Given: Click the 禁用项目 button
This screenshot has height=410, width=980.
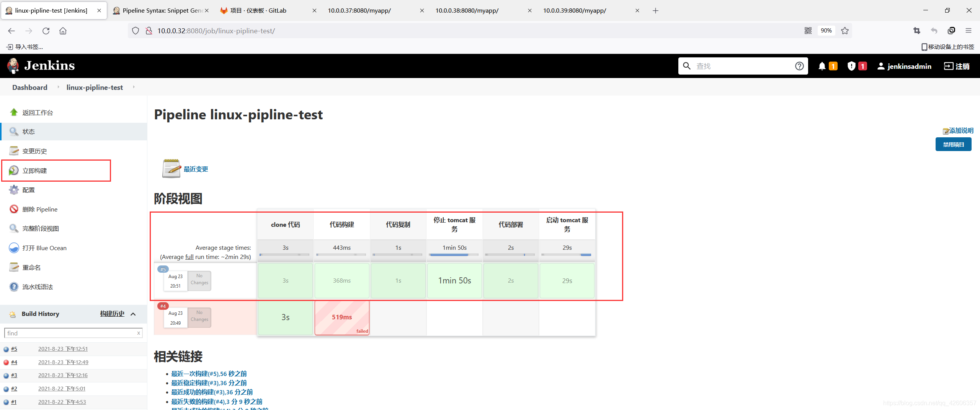Looking at the screenshot, I should click(x=953, y=145).
